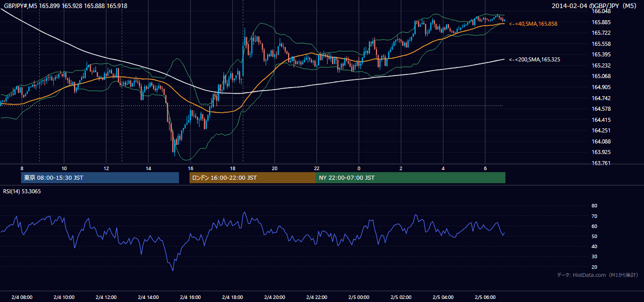
Task: Click the 165.395 price axis label
Action: (601, 54)
